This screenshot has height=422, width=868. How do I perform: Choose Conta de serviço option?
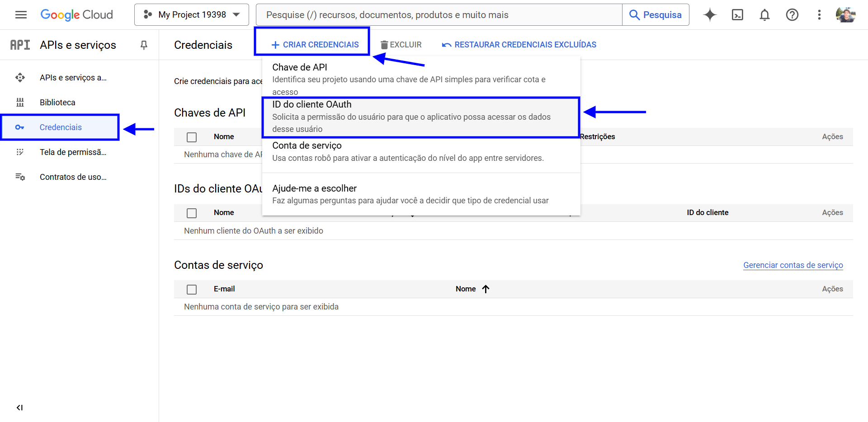pos(421,152)
